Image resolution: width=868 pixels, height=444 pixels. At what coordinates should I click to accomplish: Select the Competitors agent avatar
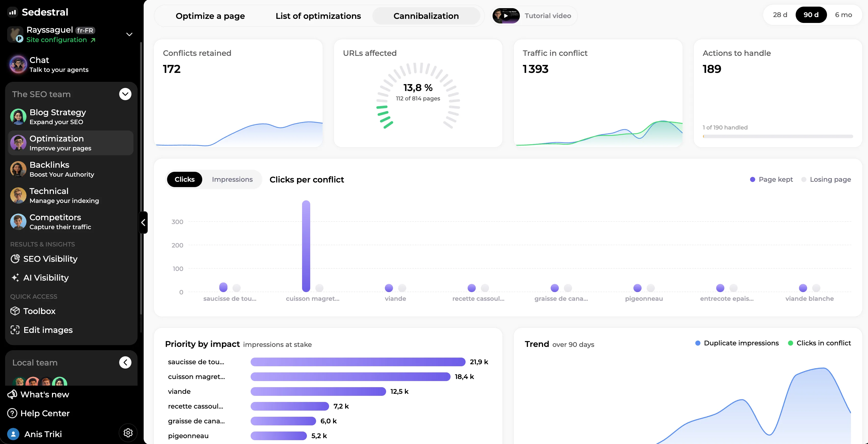[18, 222]
